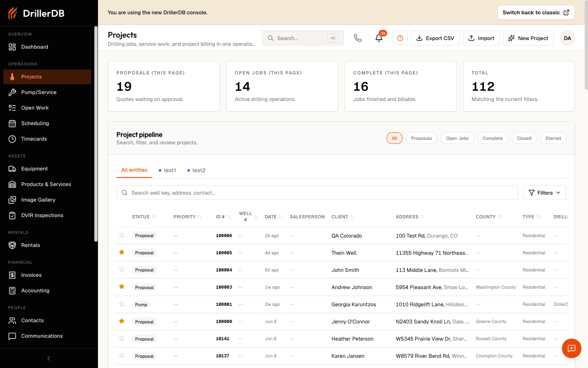Go to Pump/Service in sidebar
Screen dimensions: 588x368
(x=47, y=92)
